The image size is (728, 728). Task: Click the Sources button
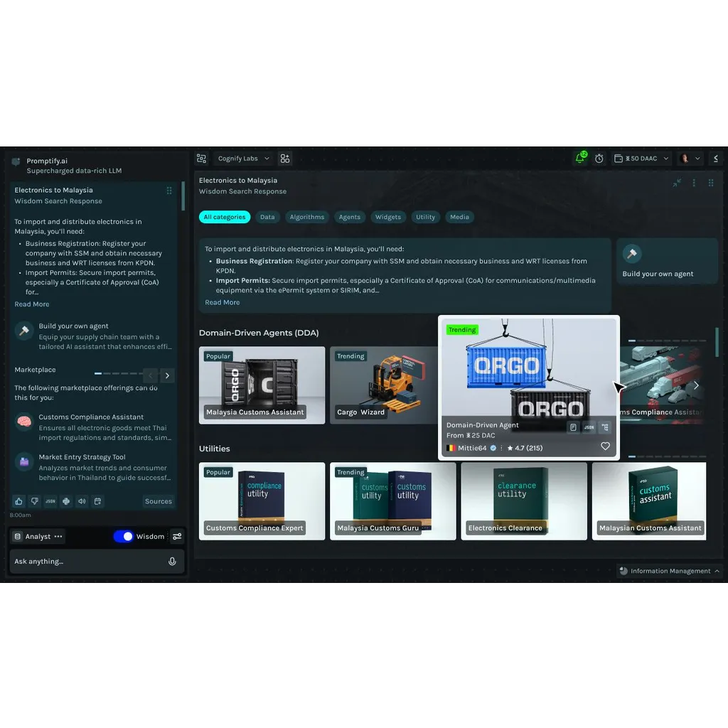click(159, 501)
